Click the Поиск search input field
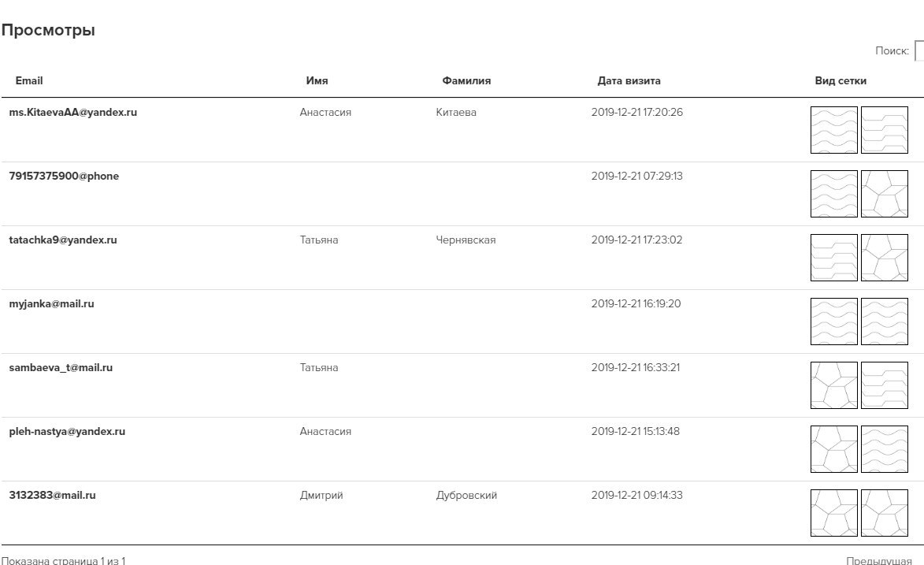This screenshot has height=565, width=924. point(919,50)
